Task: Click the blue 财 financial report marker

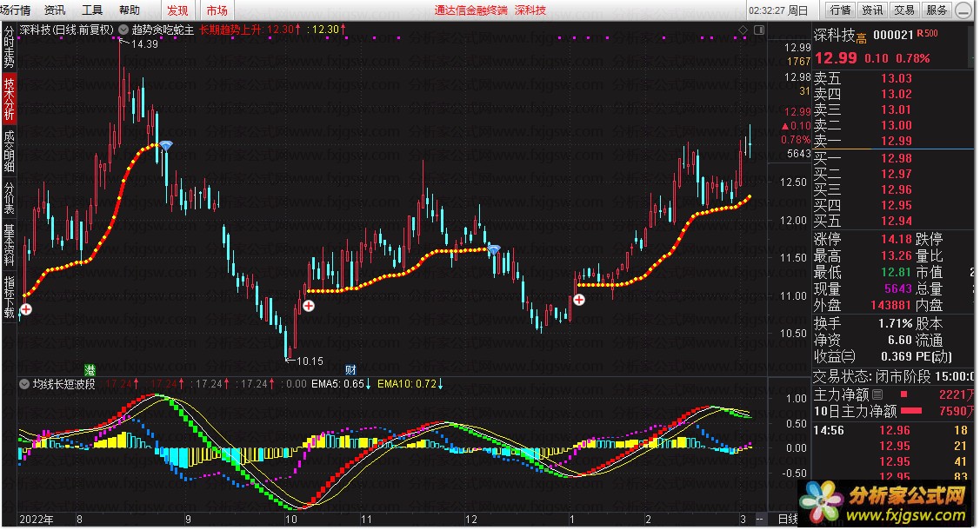Action: [x=350, y=369]
